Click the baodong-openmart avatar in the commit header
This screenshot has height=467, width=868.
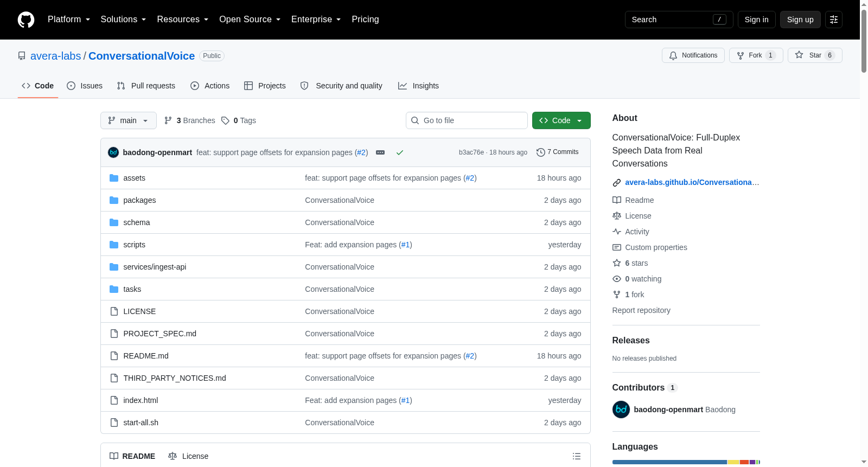point(113,152)
